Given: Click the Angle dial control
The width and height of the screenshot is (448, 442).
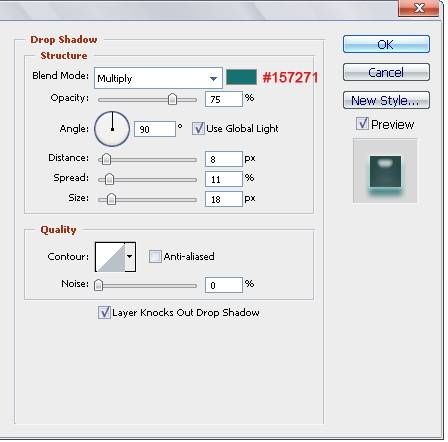Looking at the screenshot, I should click(x=112, y=129).
